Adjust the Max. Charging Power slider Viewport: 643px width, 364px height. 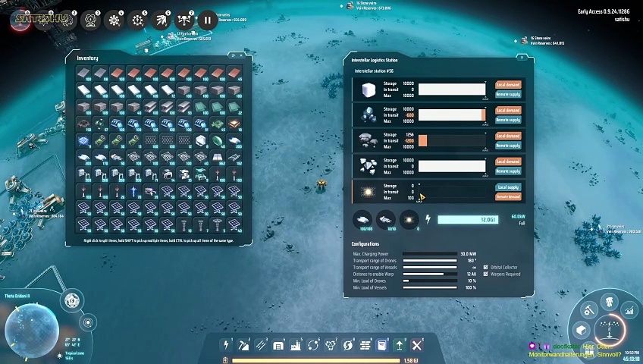click(x=428, y=254)
